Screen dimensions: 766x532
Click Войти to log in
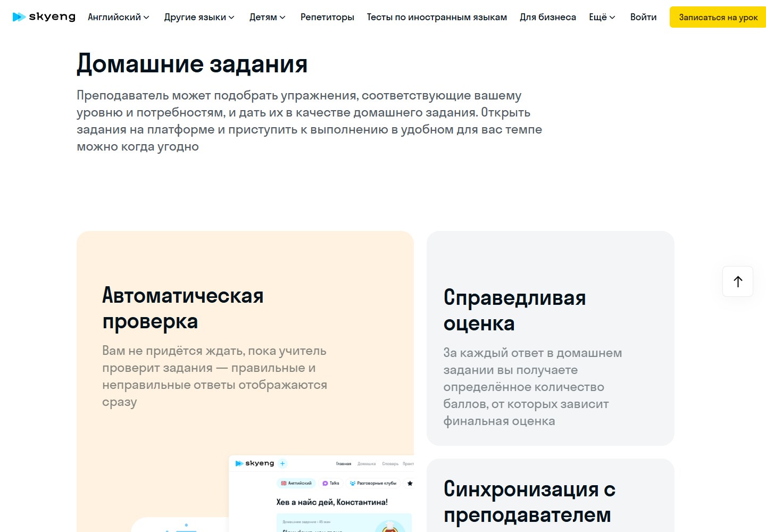[x=643, y=17]
